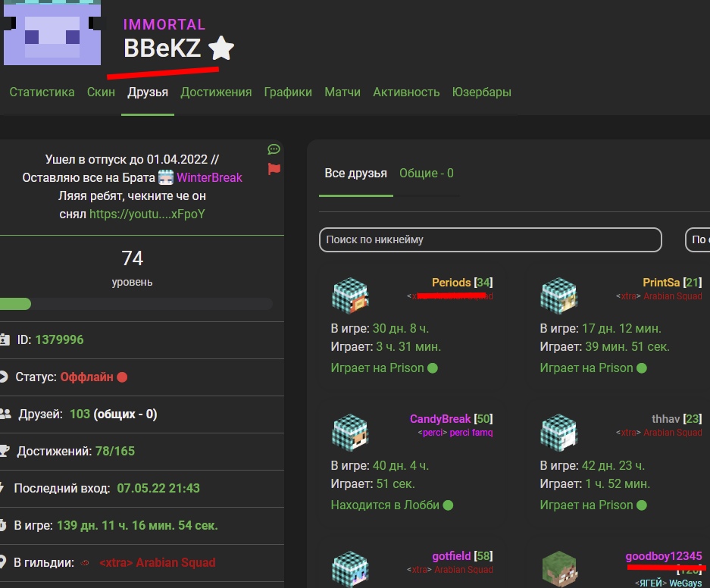This screenshot has width=710, height=588.
Task: Click the PrintSa friend avatar head
Action: click(559, 296)
